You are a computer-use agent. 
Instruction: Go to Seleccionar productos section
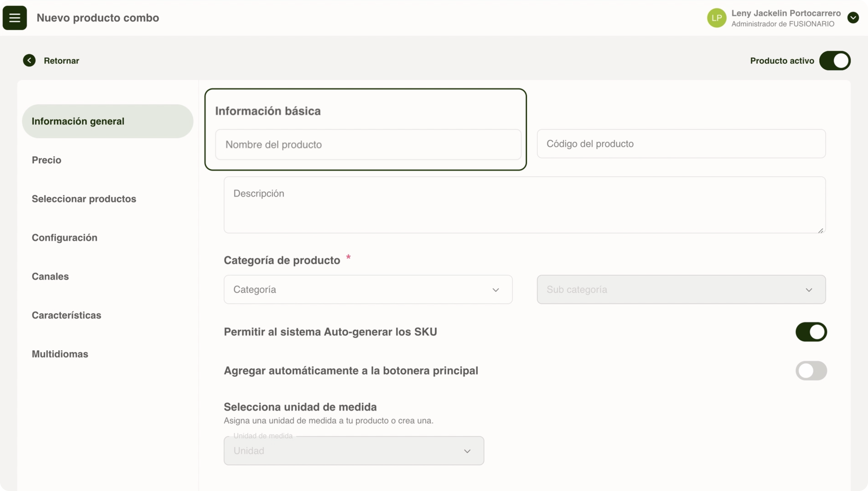click(84, 199)
